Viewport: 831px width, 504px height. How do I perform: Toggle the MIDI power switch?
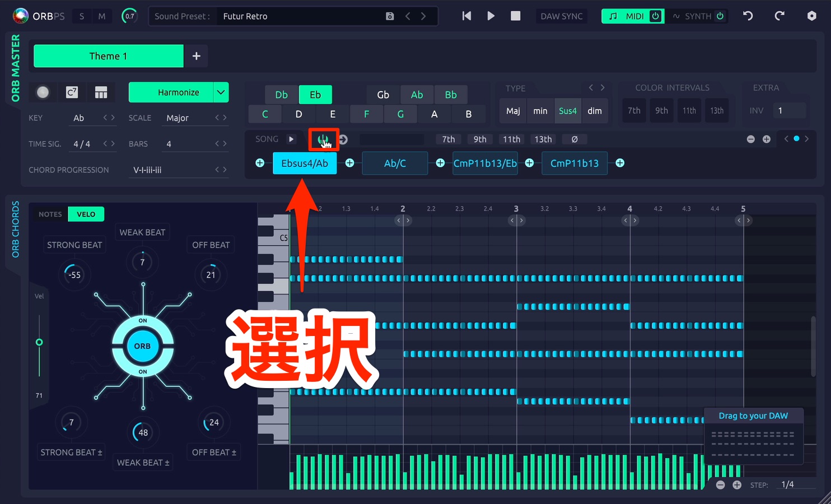[655, 16]
